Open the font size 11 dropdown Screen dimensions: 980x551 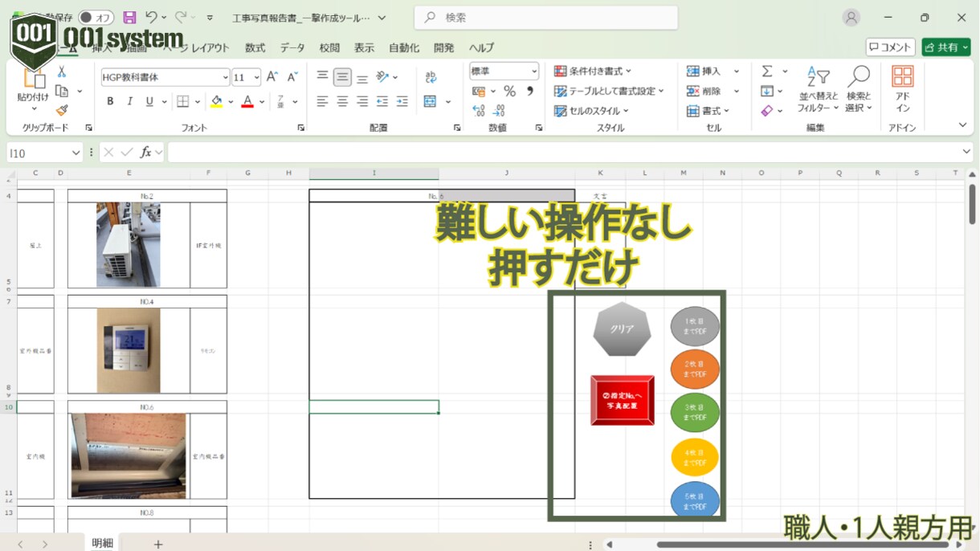pyautogui.click(x=256, y=77)
